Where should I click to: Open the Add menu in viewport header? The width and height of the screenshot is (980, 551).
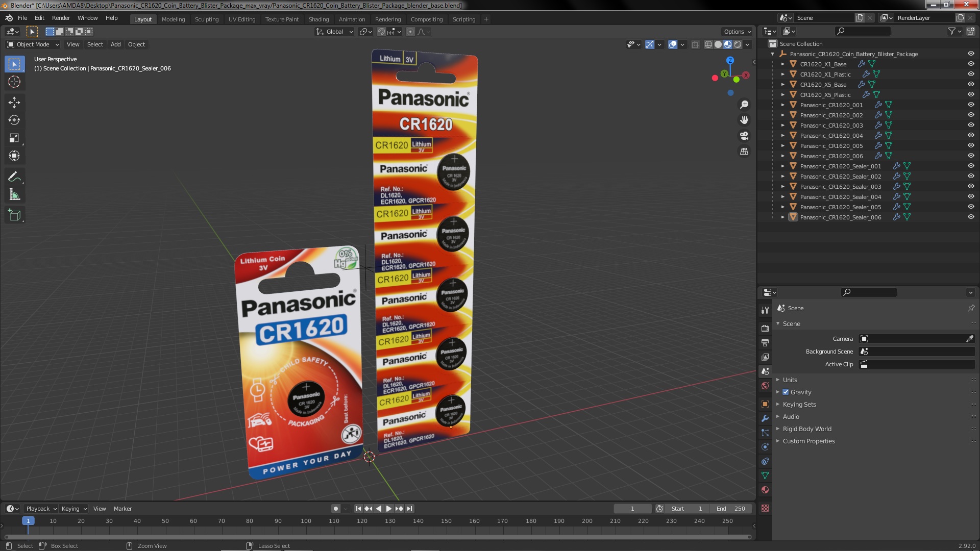point(116,44)
